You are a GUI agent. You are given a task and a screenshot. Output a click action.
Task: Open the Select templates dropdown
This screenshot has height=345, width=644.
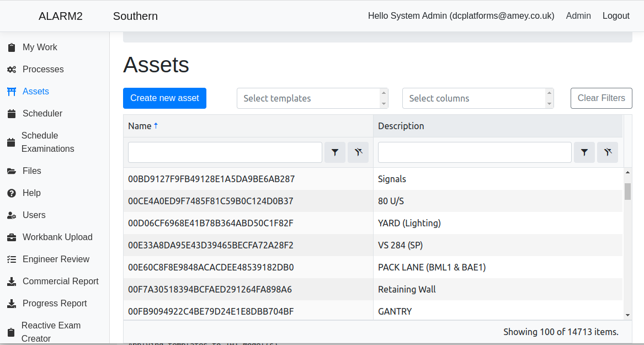(312, 98)
